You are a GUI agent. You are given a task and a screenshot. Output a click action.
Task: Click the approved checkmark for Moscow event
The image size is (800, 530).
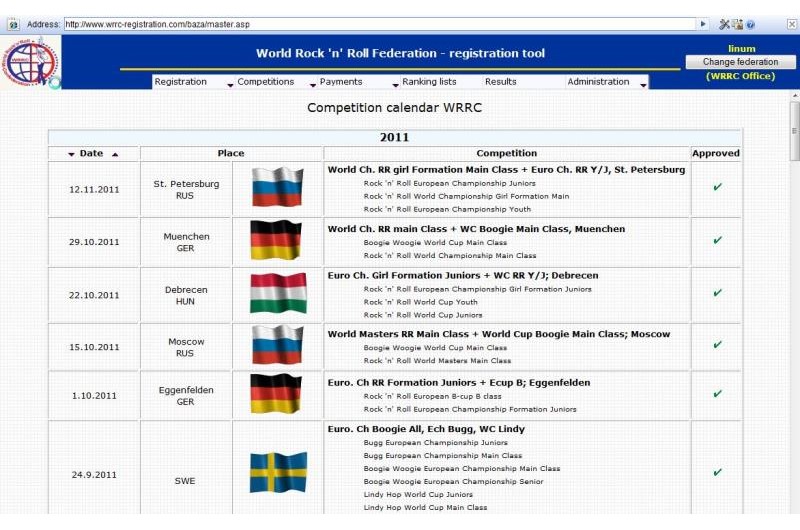click(717, 345)
